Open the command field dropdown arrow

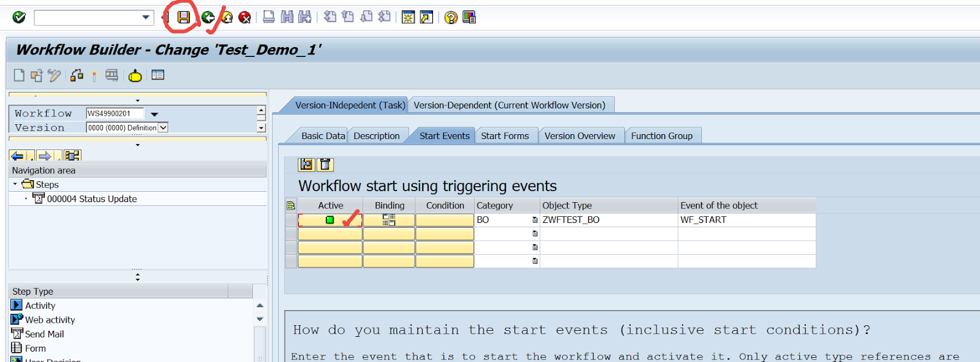pos(146,17)
